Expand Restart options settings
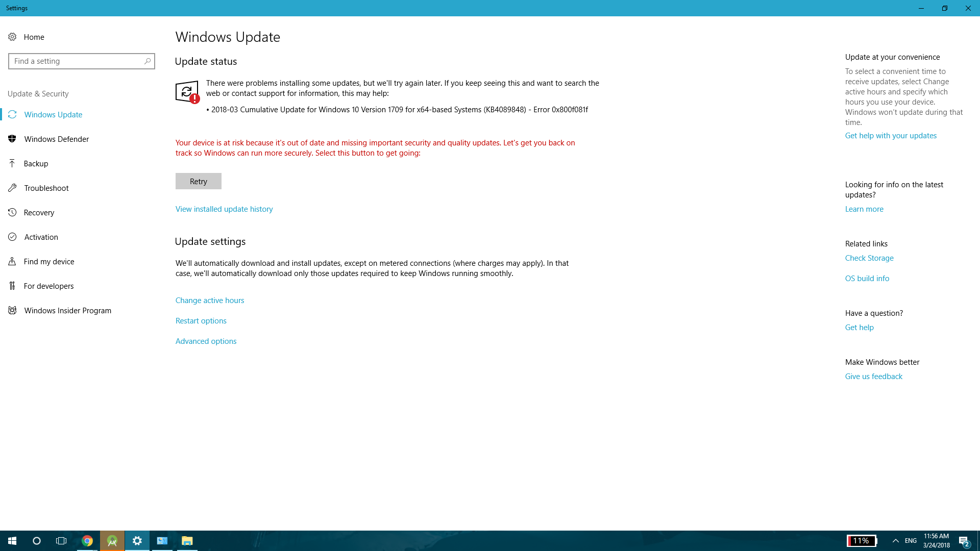The height and width of the screenshot is (551, 980). pyautogui.click(x=201, y=319)
